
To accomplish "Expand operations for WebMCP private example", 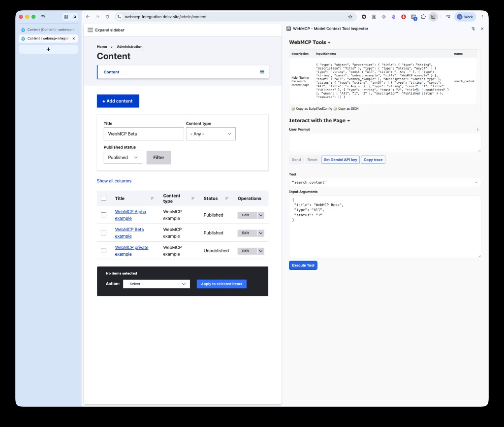I will pyautogui.click(x=261, y=251).
